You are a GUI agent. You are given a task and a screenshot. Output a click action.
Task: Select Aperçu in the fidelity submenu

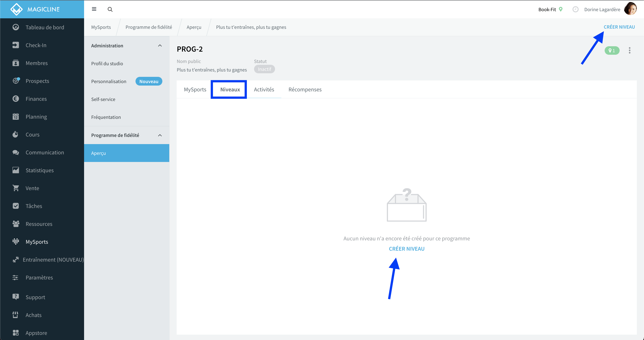(127, 153)
